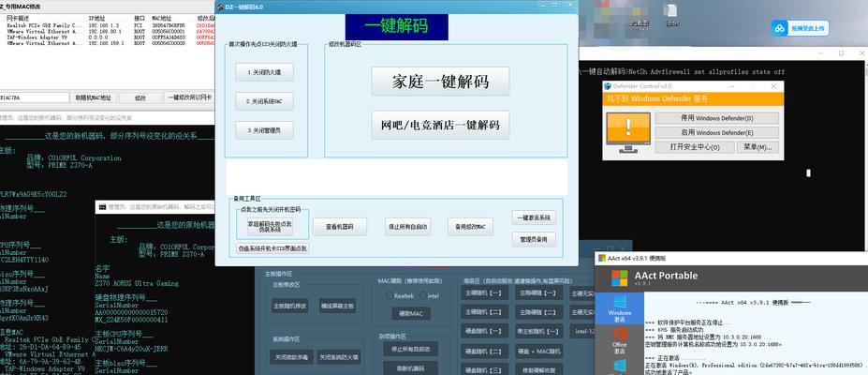Click 刷新机器码 button in dark tool window
The width and height of the screenshot is (868, 375).
(x=410, y=368)
